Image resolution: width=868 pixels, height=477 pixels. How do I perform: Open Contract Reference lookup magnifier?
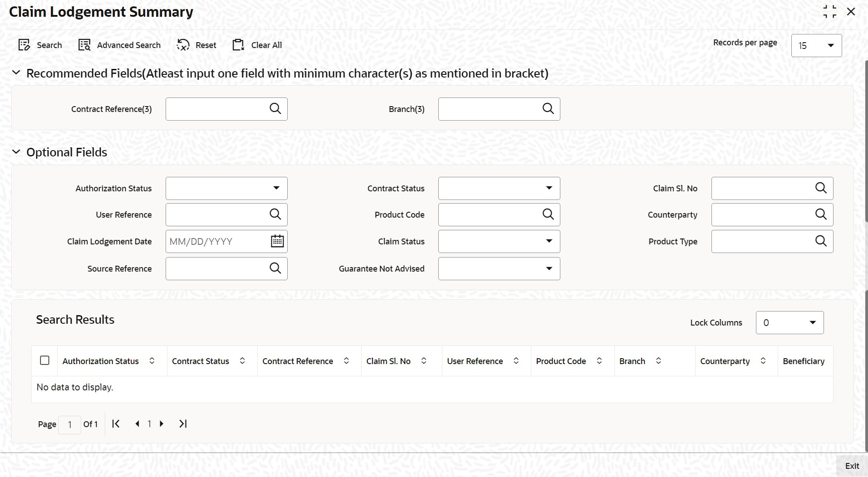click(x=275, y=109)
